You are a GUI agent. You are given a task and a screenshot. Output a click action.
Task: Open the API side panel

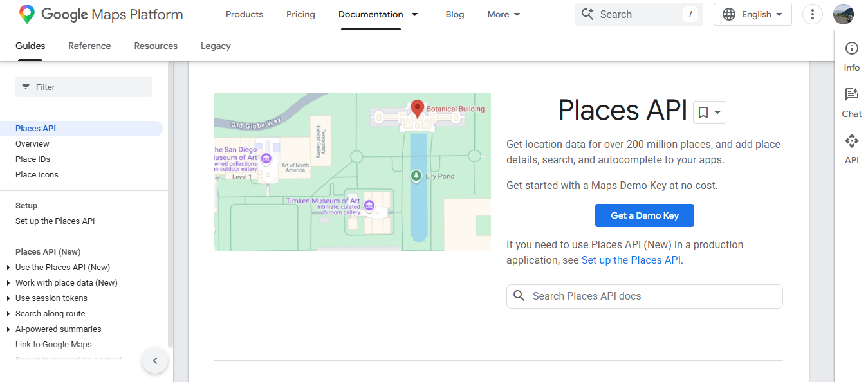click(x=852, y=149)
